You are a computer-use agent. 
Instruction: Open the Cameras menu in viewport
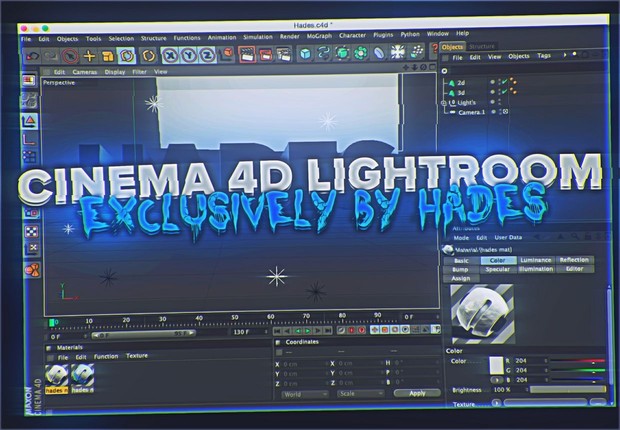(85, 72)
